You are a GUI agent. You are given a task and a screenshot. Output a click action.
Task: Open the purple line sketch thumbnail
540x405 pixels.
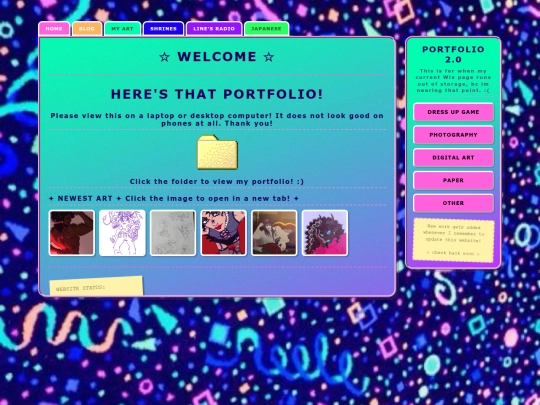click(x=122, y=233)
